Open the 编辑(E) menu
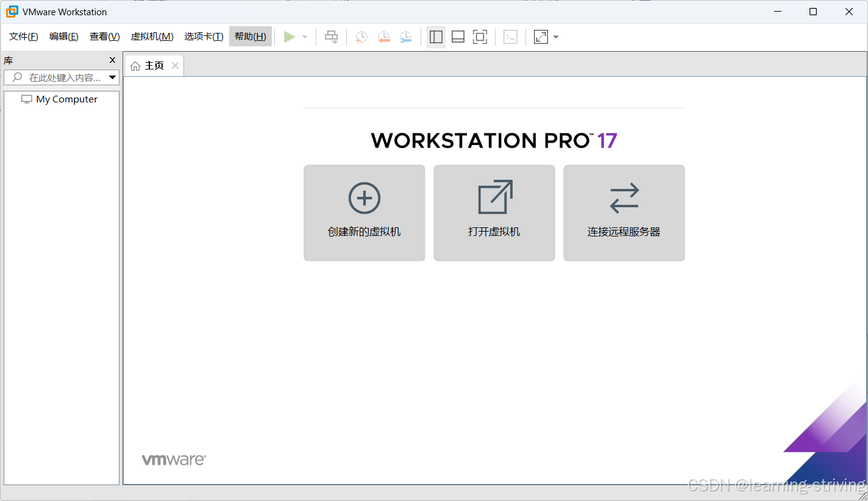Screen dimensions: 868x501 pos(64,37)
